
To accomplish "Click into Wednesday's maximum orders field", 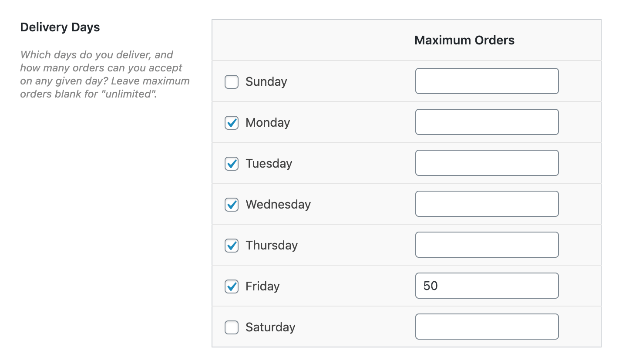I will (487, 204).
